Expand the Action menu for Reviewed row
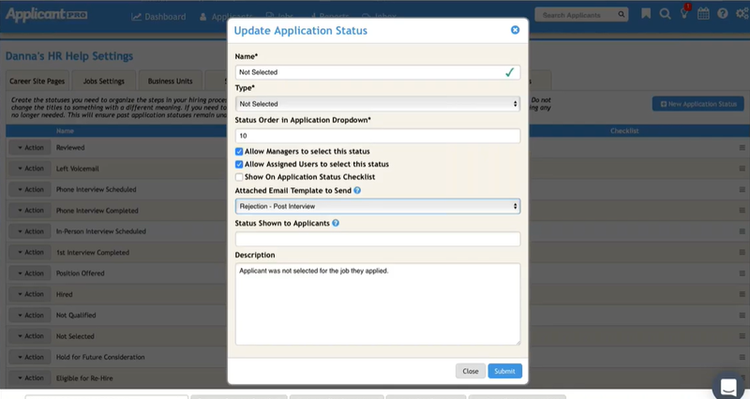 pos(30,148)
